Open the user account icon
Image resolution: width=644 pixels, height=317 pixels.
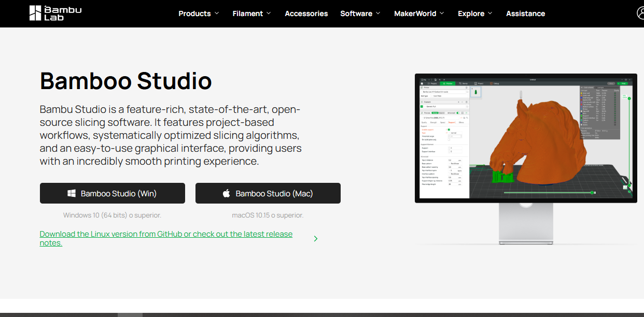640,13
